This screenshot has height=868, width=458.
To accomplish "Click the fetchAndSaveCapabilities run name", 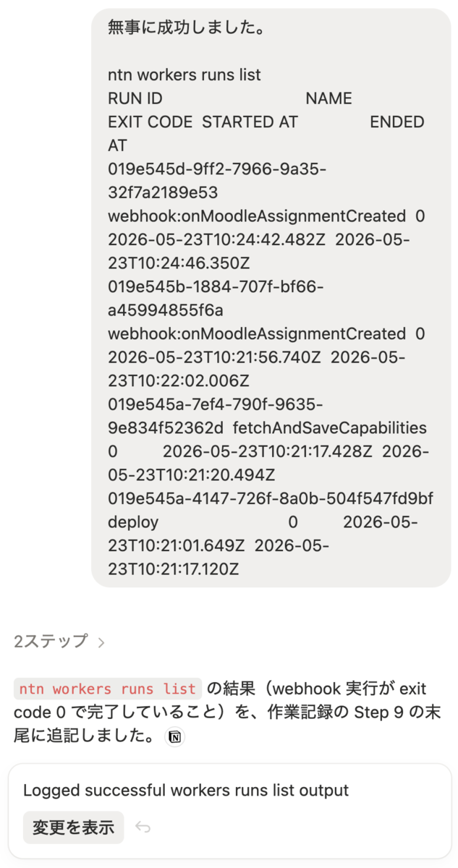I will tap(330, 427).
